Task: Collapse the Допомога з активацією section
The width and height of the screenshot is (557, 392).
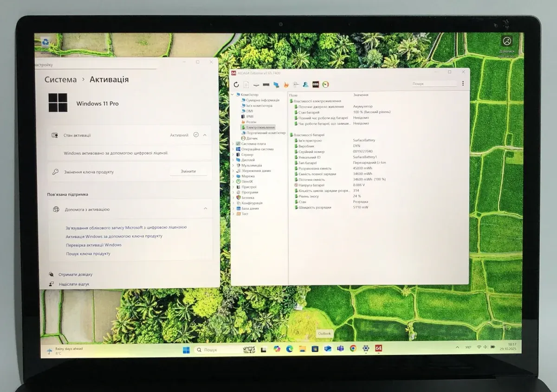Action: click(206, 209)
